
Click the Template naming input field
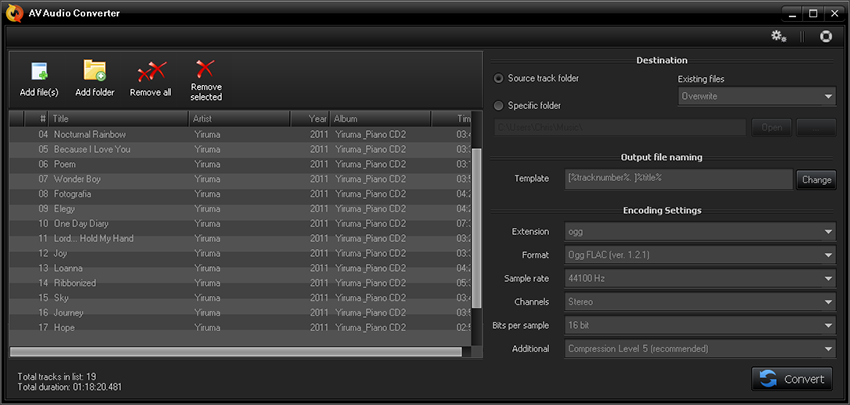[x=679, y=179]
